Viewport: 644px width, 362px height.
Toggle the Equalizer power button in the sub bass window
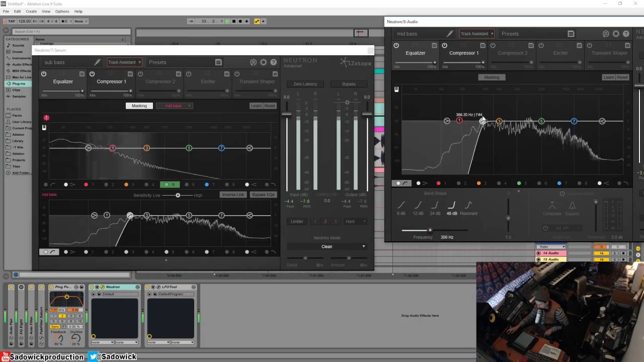tap(44, 74)
